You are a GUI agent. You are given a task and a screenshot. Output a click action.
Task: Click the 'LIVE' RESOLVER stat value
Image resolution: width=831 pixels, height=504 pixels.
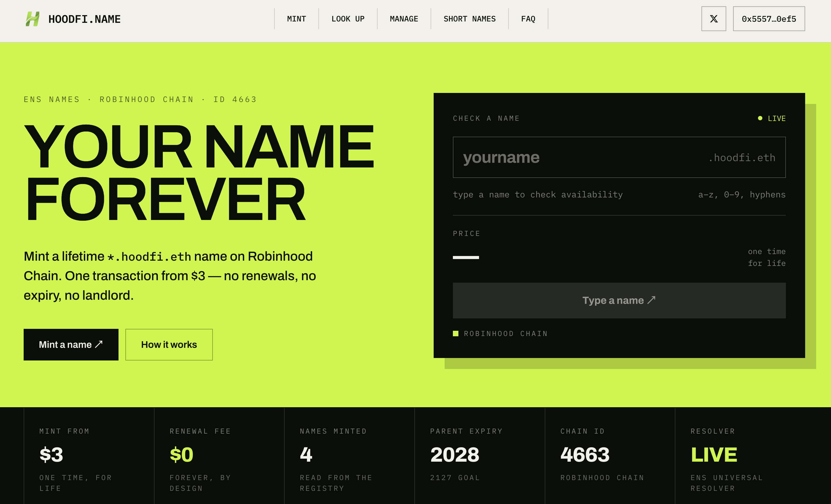[x=714, y=455]
